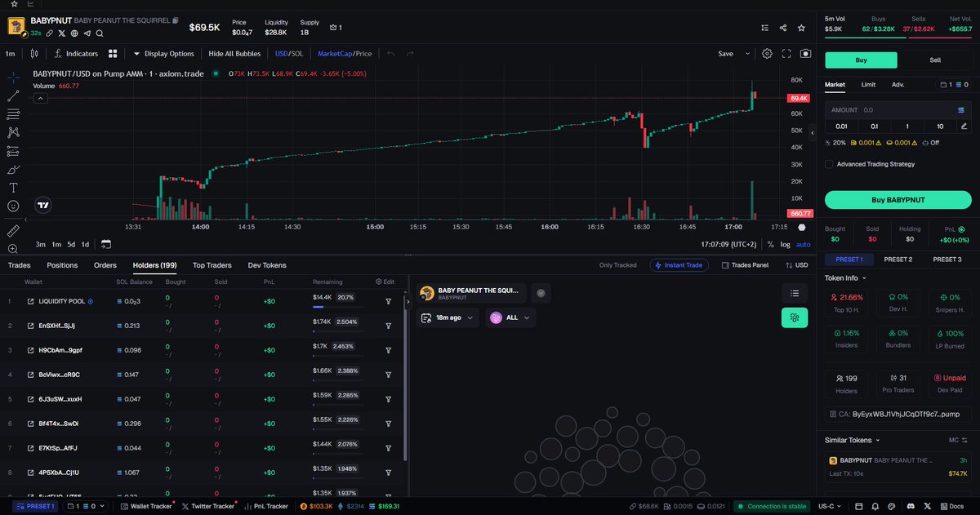Open the Telegram link icon
The image size is (980, 515).
[87, 33]
